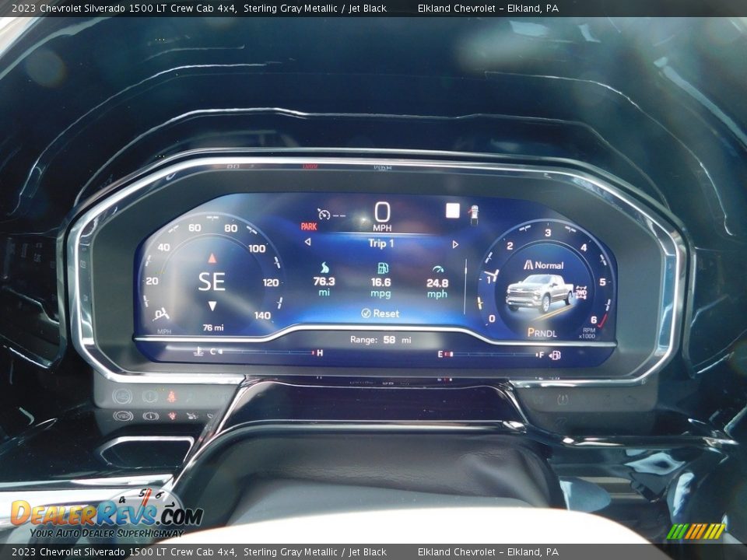The height and width of the screenshot is (560, 747).
Task: Tap the 140 mark on speedometer
Action: click(x=262, y=315)
